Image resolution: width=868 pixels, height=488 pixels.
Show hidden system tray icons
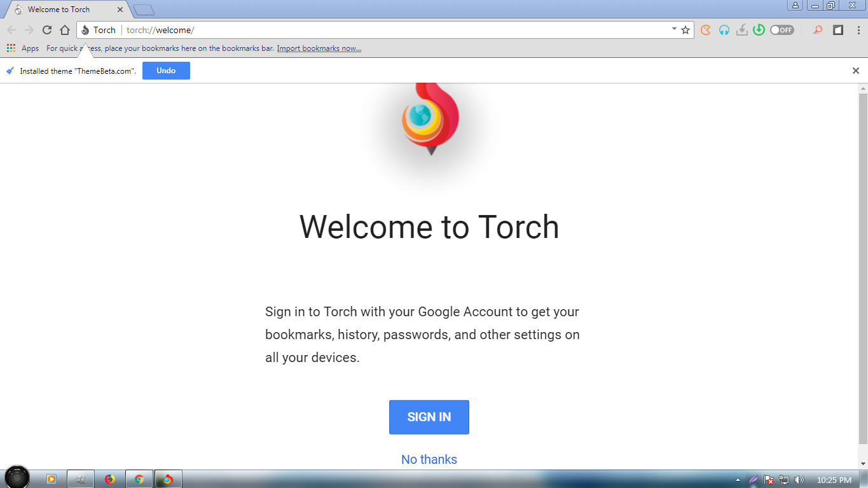click(x=738, y=480)
